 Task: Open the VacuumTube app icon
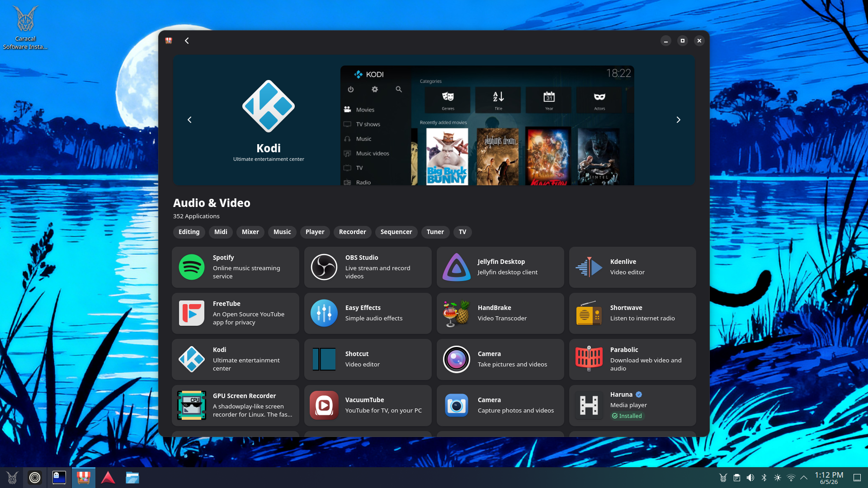click(324, 405)
